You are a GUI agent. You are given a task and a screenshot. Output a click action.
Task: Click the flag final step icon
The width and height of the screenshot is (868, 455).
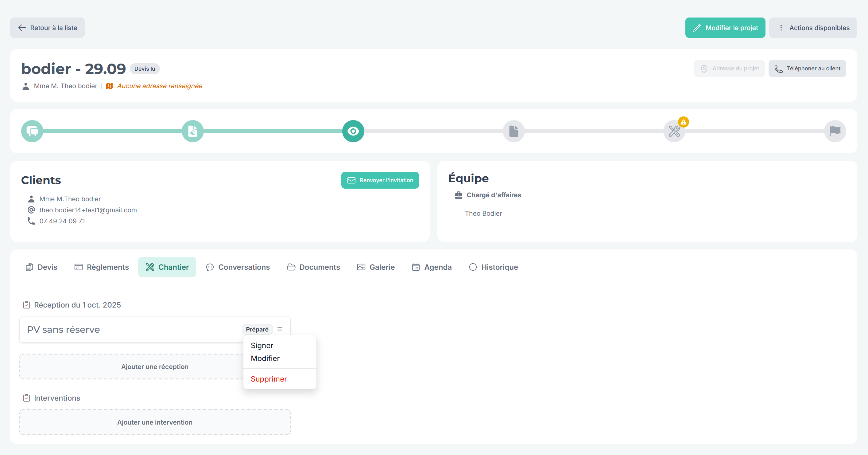835,131
